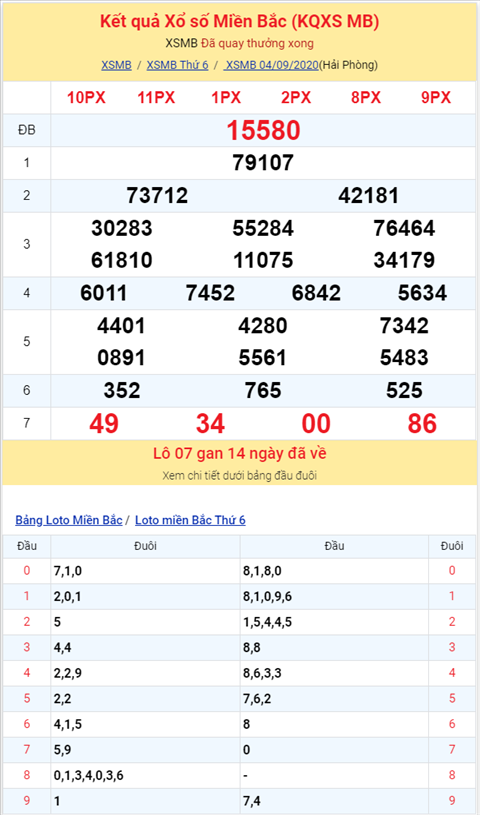Click third prize number 30283

[122, 228]
